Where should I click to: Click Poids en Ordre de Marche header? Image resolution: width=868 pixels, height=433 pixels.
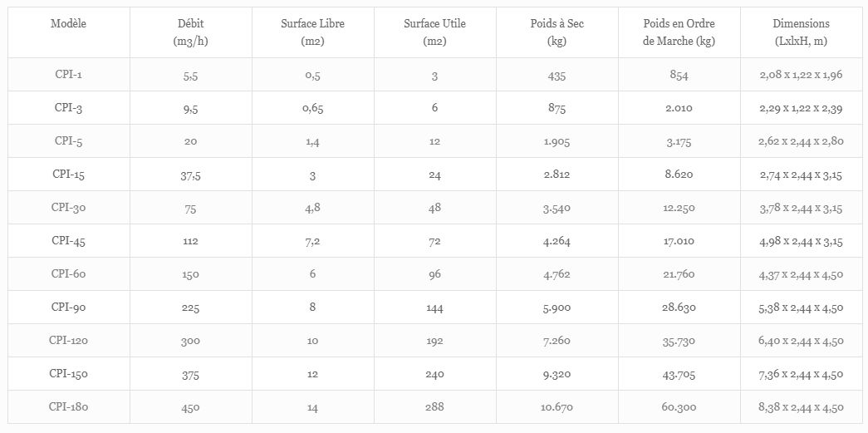(679, 32)
